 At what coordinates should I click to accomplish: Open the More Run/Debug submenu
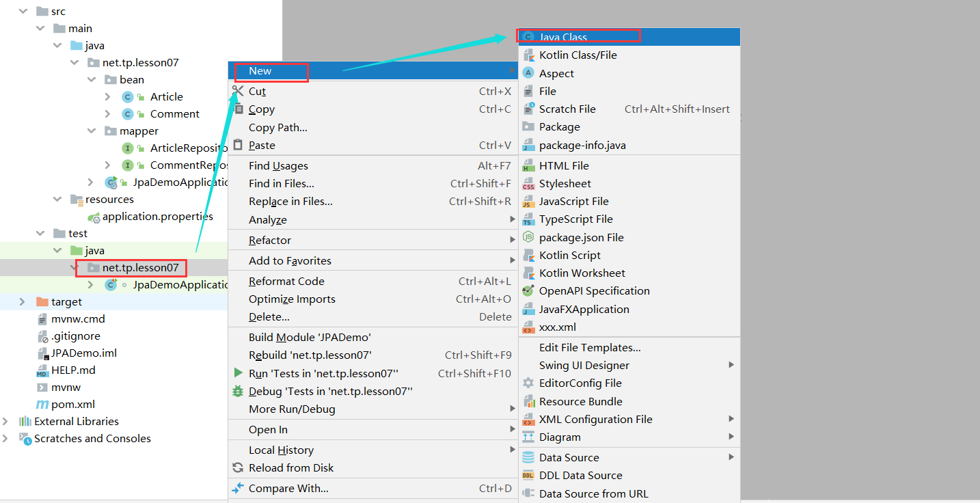click(372, 409)
